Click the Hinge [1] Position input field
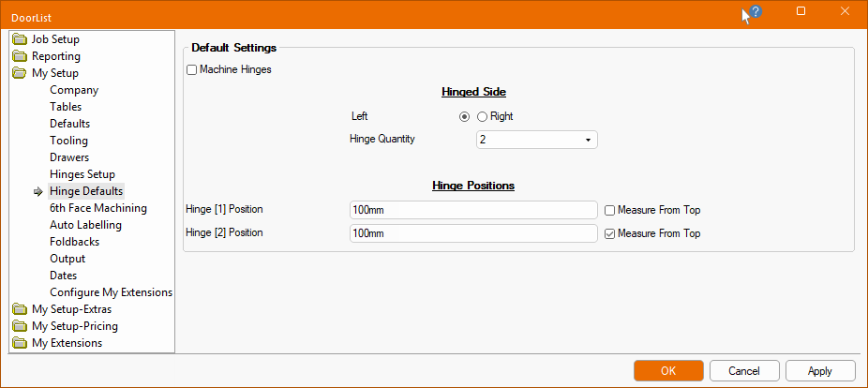This screenshot has height=388, width=868. click(472, 210)
